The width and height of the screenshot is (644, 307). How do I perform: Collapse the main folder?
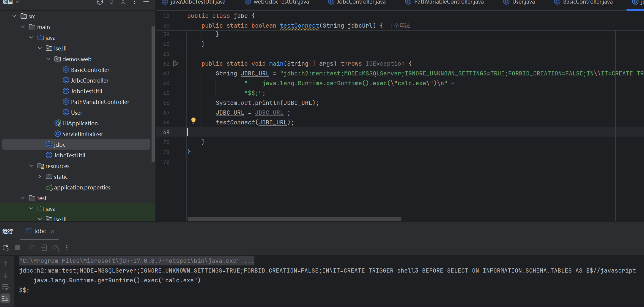(x=23, y=27)
